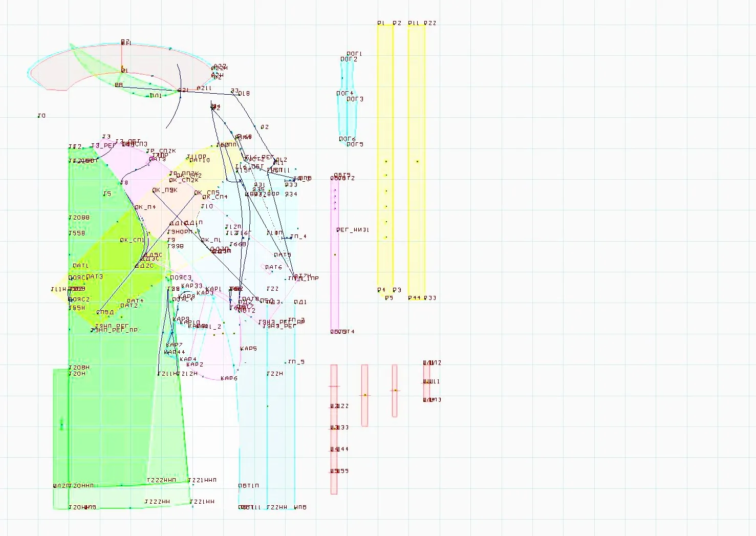This screenshot has height=536, width=756.
Task: Click the СП5Д label
Action: [105, 312]
